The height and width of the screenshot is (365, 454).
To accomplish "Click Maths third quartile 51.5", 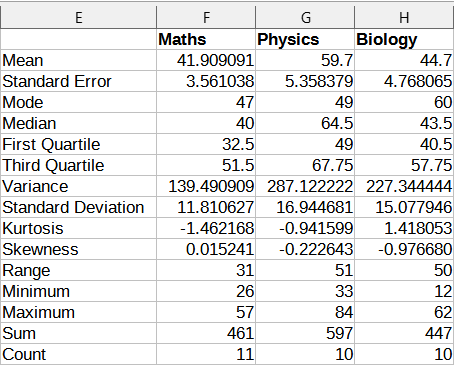I will [206, 165].
